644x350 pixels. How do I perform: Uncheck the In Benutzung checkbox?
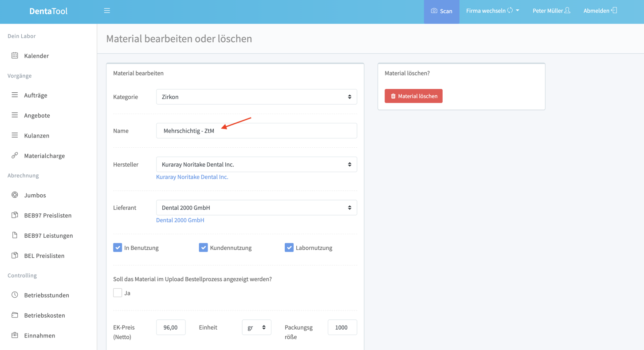[x=118, y=248]
